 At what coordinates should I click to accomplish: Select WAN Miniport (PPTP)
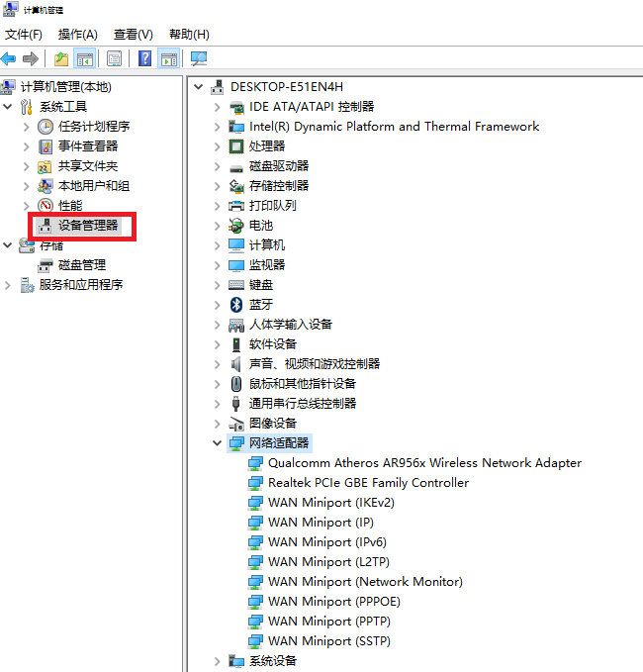pyautogui.click(x=329, y=622)
